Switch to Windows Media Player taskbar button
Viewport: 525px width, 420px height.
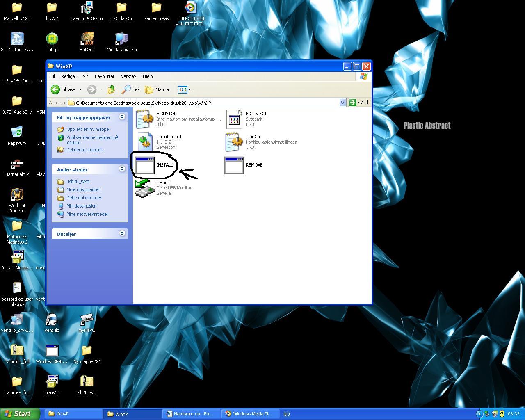(x=251, y=414)
